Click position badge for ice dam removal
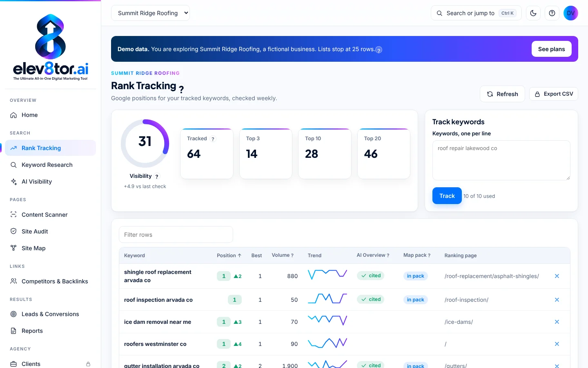Screen dimensions: 588x368 (224, 322)
